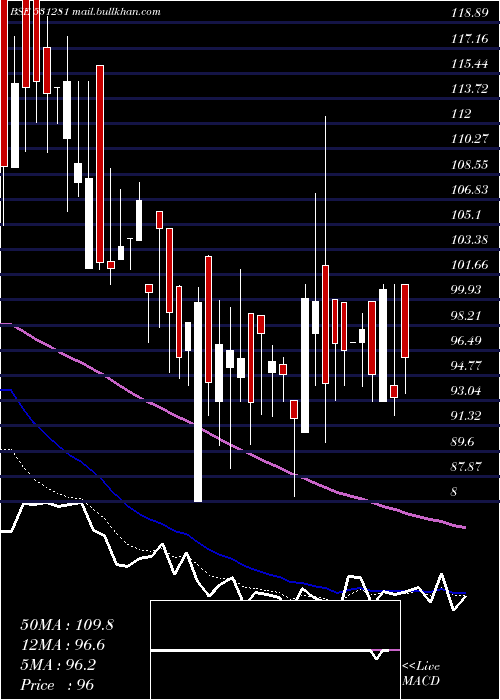The height and width of the screenshot is (700, 500).
Task: Click the 94.77 price level
Action: pyautogui.click(x=467, y=366)
